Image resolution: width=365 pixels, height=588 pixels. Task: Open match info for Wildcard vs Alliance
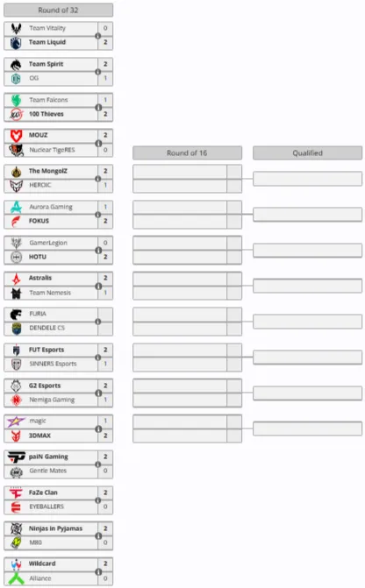click(98, 572)
